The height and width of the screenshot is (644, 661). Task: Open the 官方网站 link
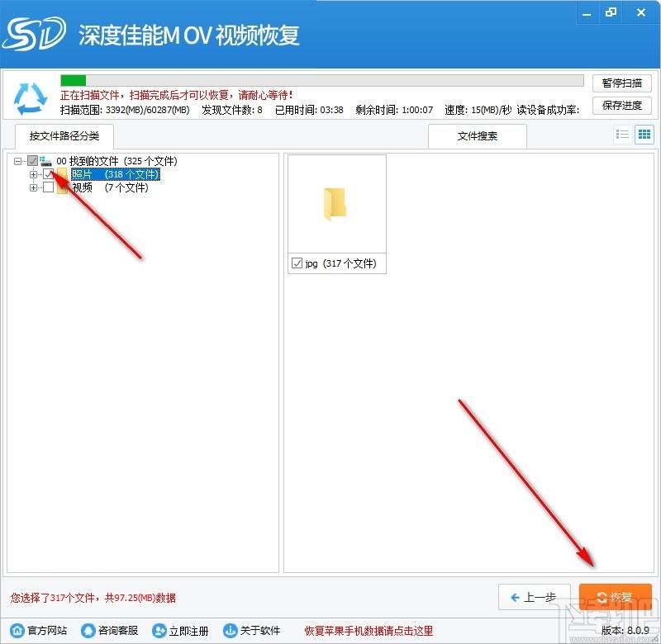tap(47, 631)
